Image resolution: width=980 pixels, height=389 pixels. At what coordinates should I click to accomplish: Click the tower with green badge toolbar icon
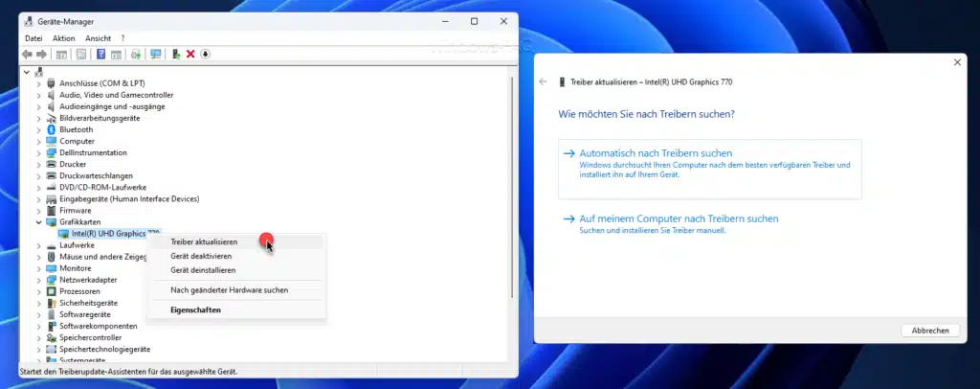point(176,55)
